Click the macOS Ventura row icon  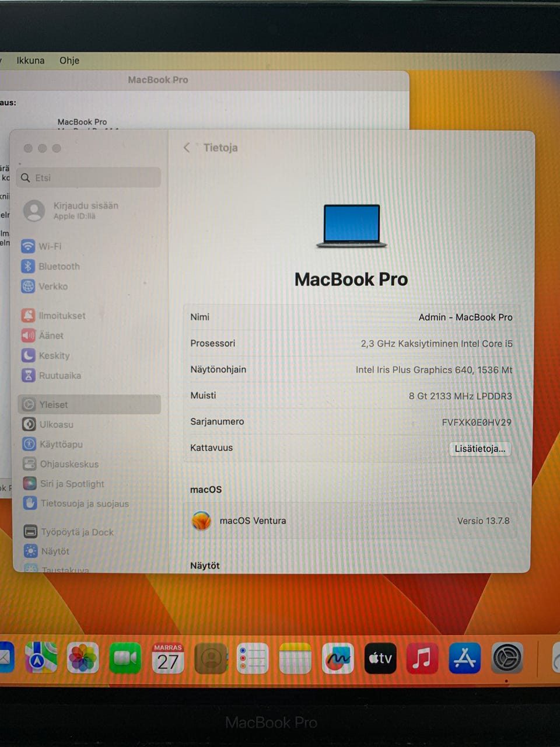click(201, 521)
